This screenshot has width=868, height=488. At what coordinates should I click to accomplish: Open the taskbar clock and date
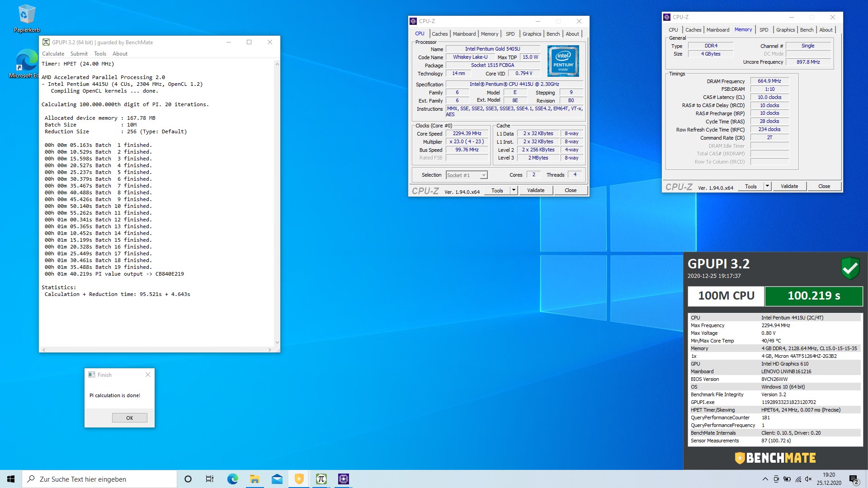coord(829,479)
